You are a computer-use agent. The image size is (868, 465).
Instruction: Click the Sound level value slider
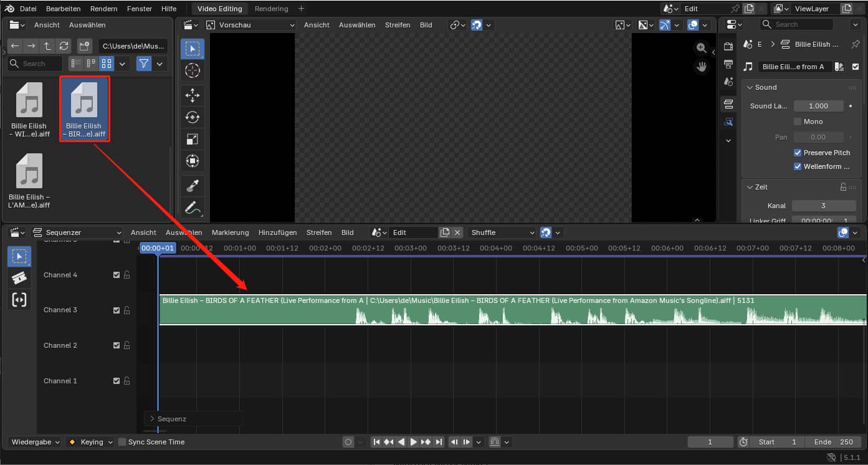pyautogui.click(x=819, y=106)
